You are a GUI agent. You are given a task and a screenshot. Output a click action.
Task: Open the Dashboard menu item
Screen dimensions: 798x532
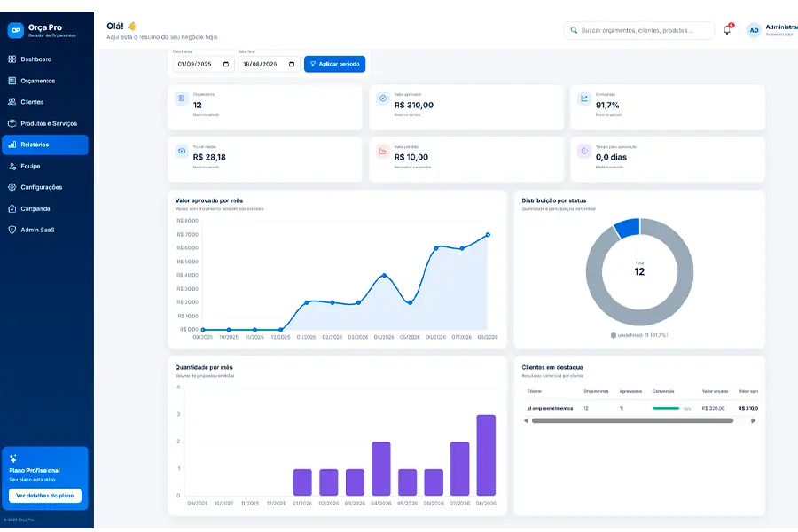pos(45,59)
